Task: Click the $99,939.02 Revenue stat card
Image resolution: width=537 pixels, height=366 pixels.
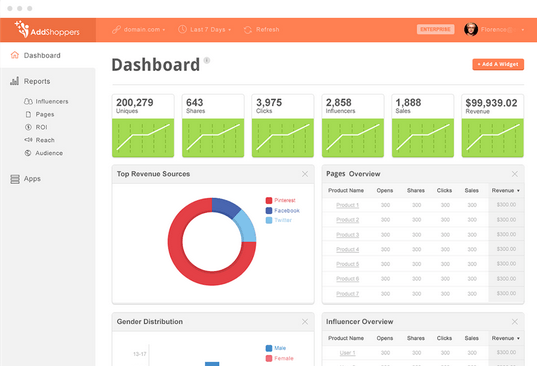Action: coord(493,126)
